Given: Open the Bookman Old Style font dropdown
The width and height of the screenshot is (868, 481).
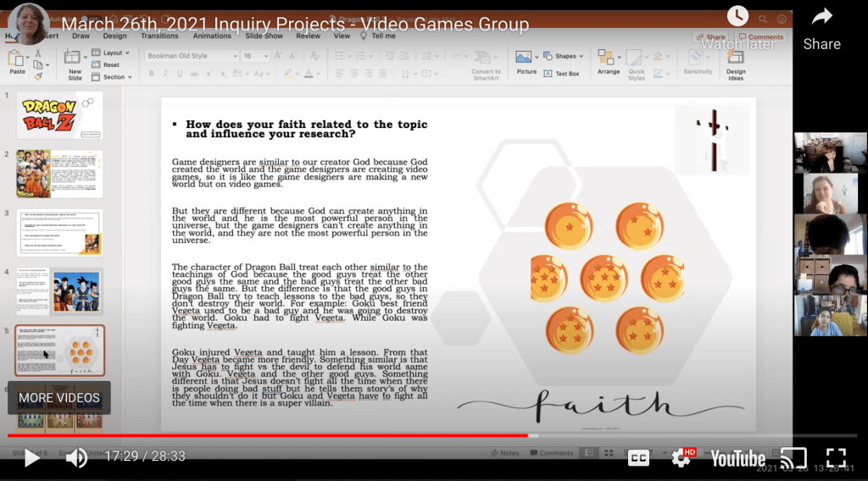Looking at the screenshot, I should [x=192, y=57].
